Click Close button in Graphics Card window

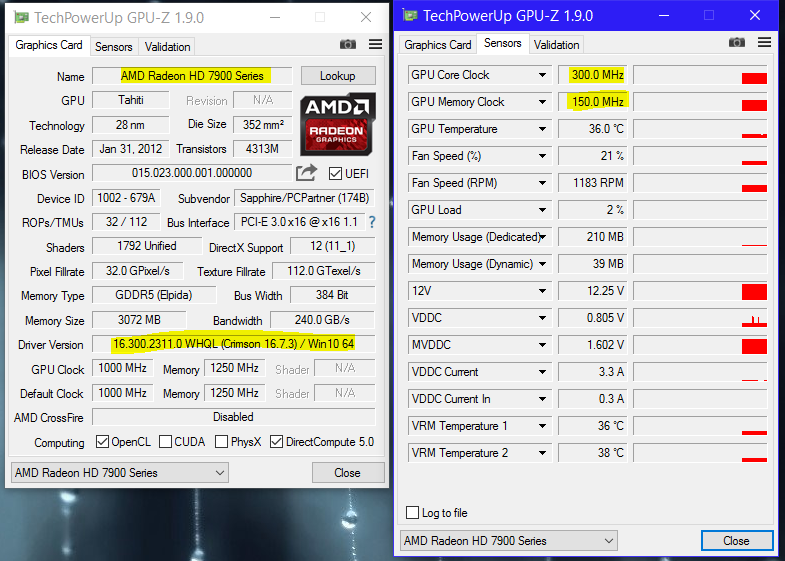point(348,472)
